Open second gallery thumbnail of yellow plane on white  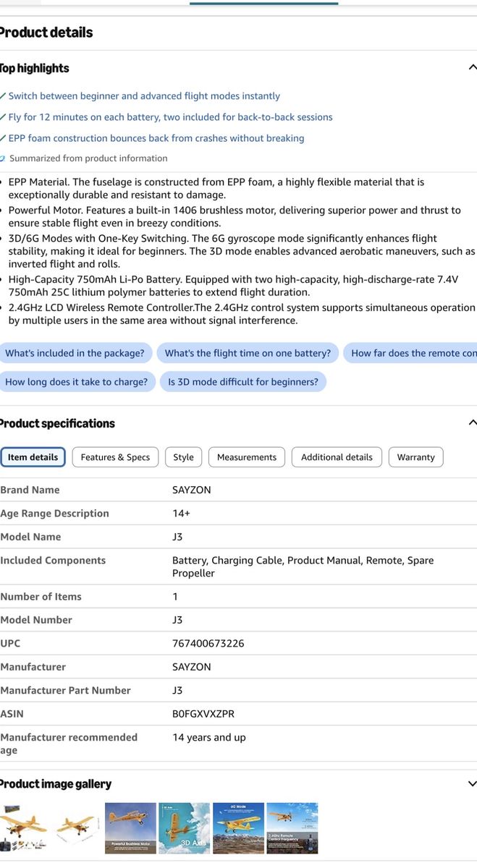point(77,828)
